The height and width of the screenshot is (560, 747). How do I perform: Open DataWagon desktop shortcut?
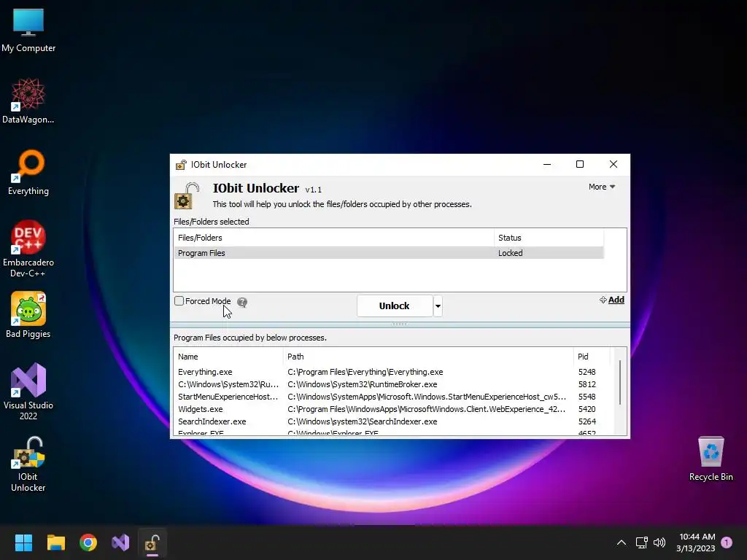tap(28, 101)
